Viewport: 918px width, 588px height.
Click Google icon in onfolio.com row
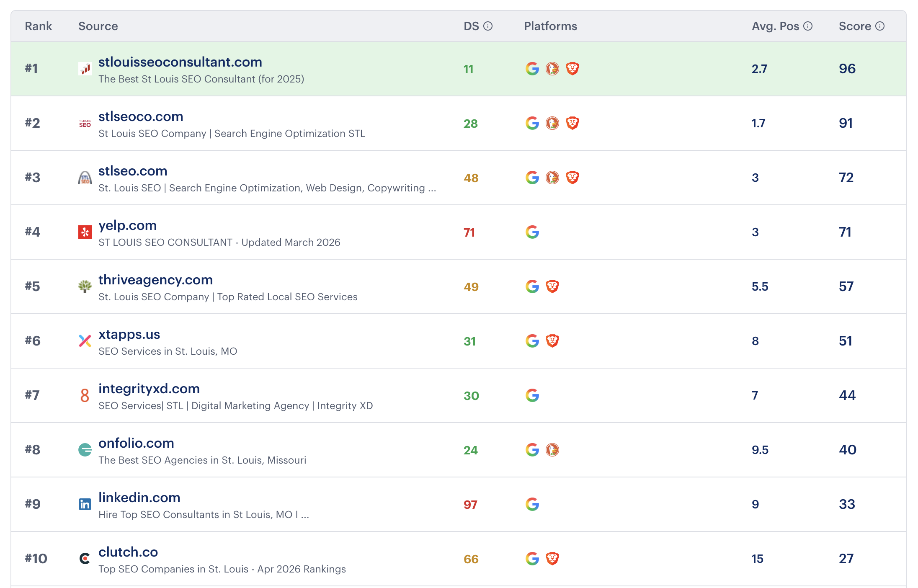click(532, 450)
